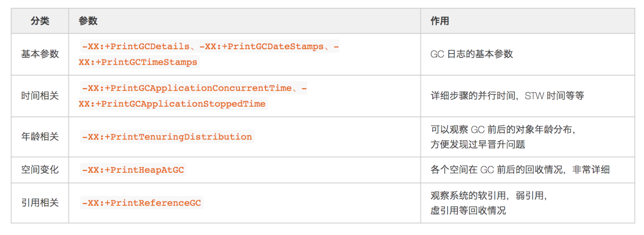The width and height of the screenshot is (644, 235).
Task: Click the XX:+PrintGCTimeStamps code text
Action: (138, 62)
